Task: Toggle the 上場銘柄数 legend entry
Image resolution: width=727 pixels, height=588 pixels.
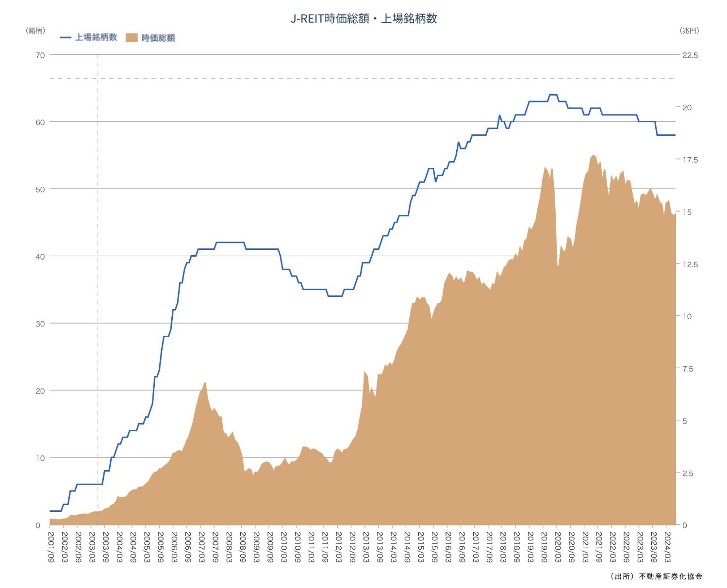Action: [89, 37]
